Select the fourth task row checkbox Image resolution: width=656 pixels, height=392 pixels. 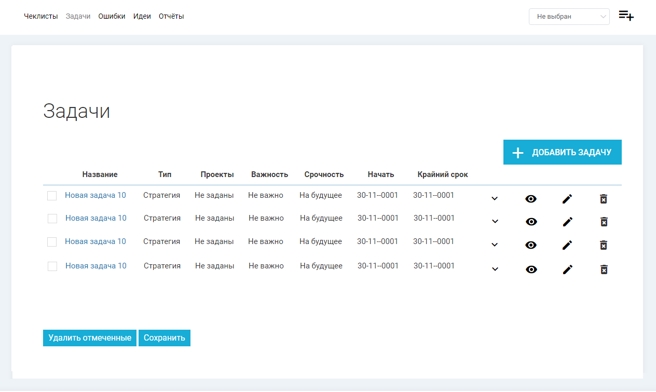[52, 266]
